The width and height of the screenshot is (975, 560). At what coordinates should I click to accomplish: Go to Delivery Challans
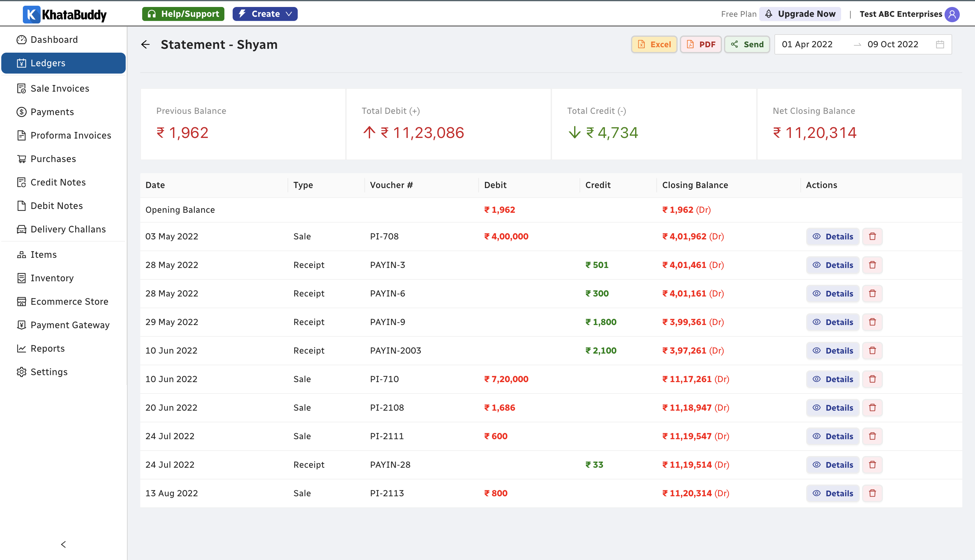(63, 229)
